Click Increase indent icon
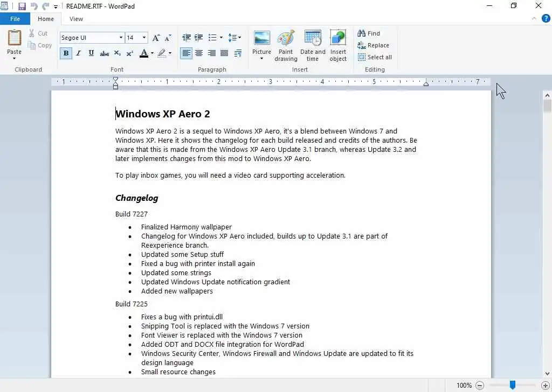 point(198,37)
